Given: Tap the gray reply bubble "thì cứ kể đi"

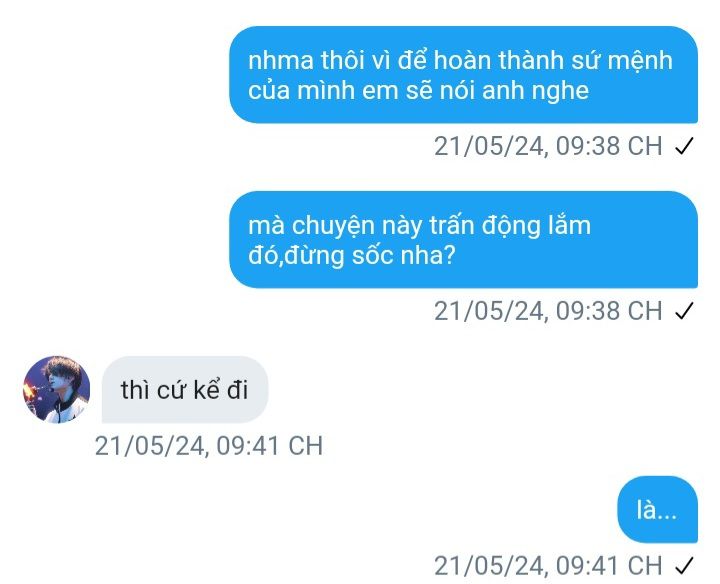Looking at the screenshot, I should 185,389.
